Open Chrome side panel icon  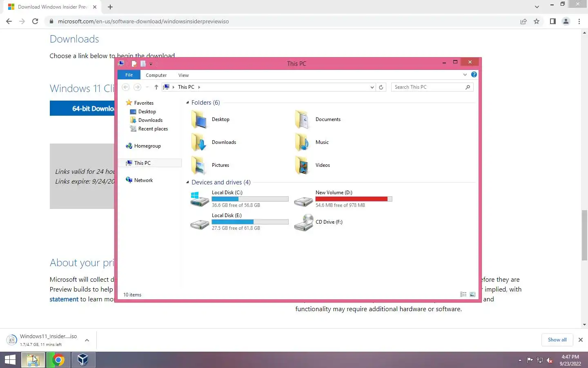click(552, 21)
